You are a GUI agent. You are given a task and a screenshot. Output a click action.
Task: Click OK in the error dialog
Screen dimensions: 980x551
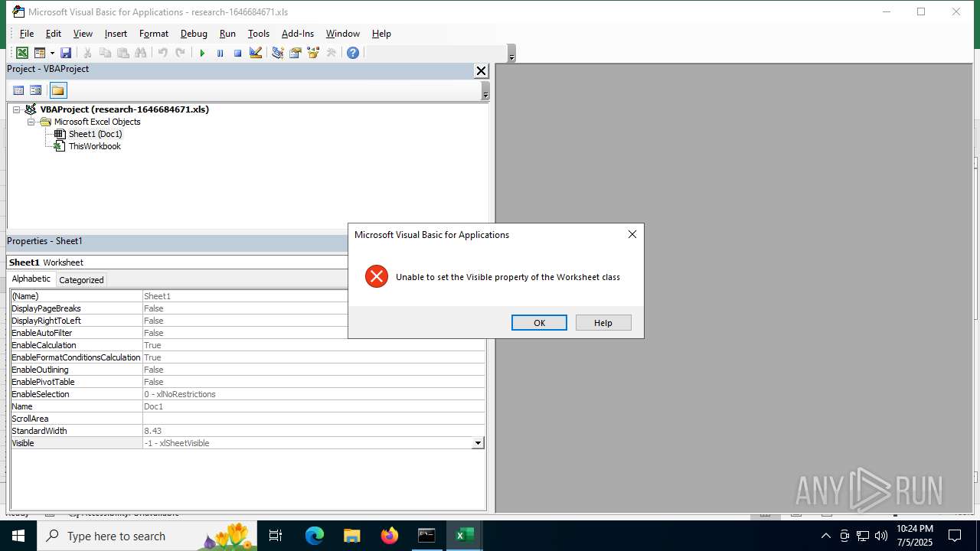tap(539, 323)
